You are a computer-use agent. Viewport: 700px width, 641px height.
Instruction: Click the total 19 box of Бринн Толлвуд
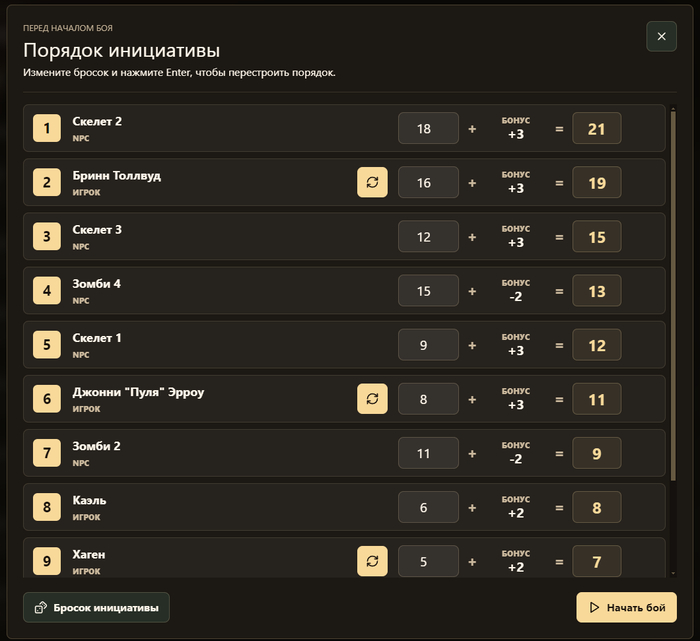(x=596, y=182)
